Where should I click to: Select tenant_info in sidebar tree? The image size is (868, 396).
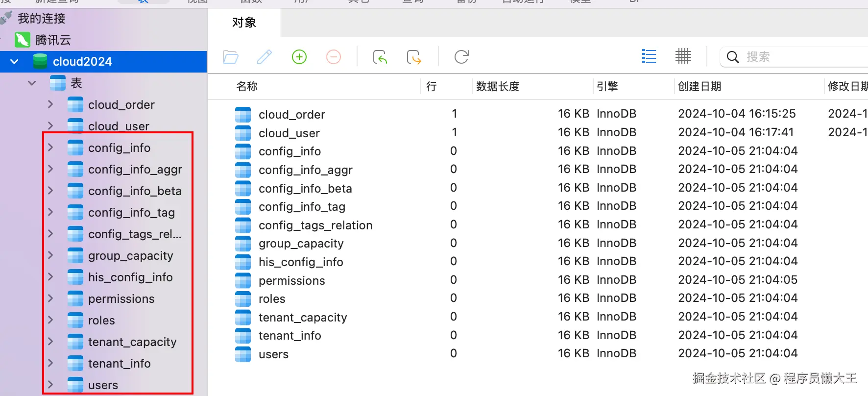(x=120, y=364)
